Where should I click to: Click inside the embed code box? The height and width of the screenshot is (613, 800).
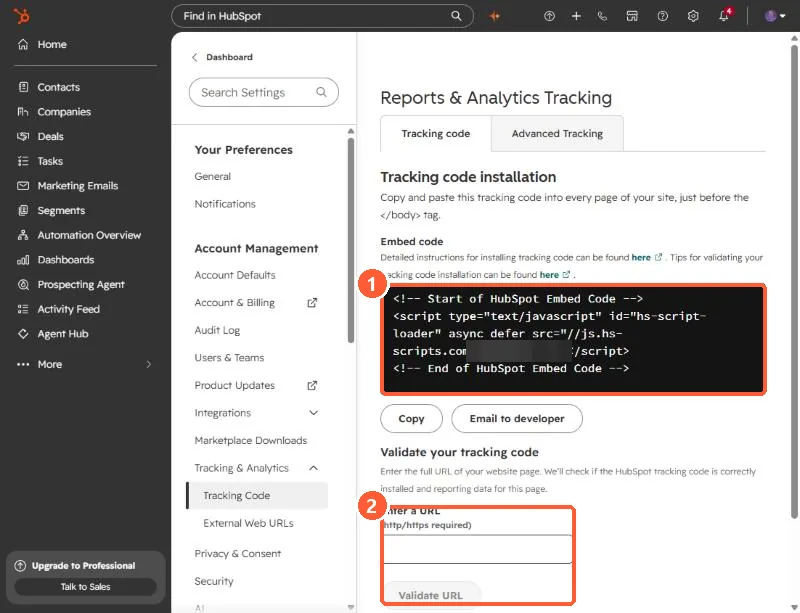point(573,339)
